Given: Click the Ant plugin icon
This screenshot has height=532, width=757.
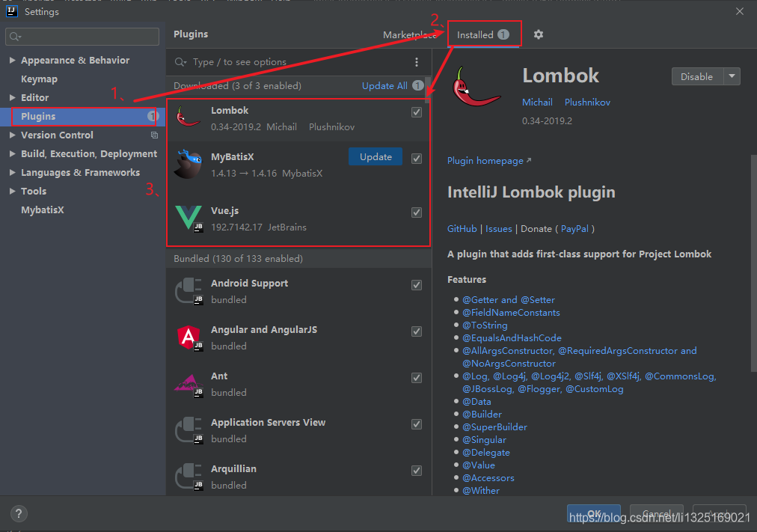Looking at the screenshot, I should click(x=189, y=385).
